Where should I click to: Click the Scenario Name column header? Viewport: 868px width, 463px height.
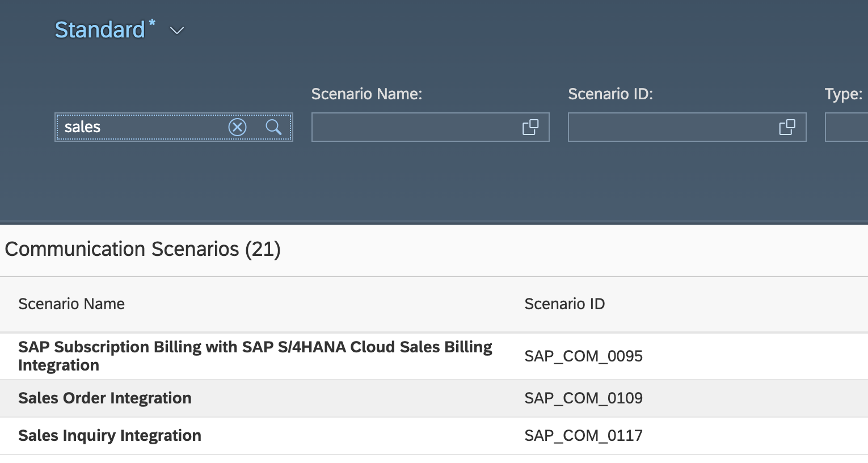tap(71, 304)
